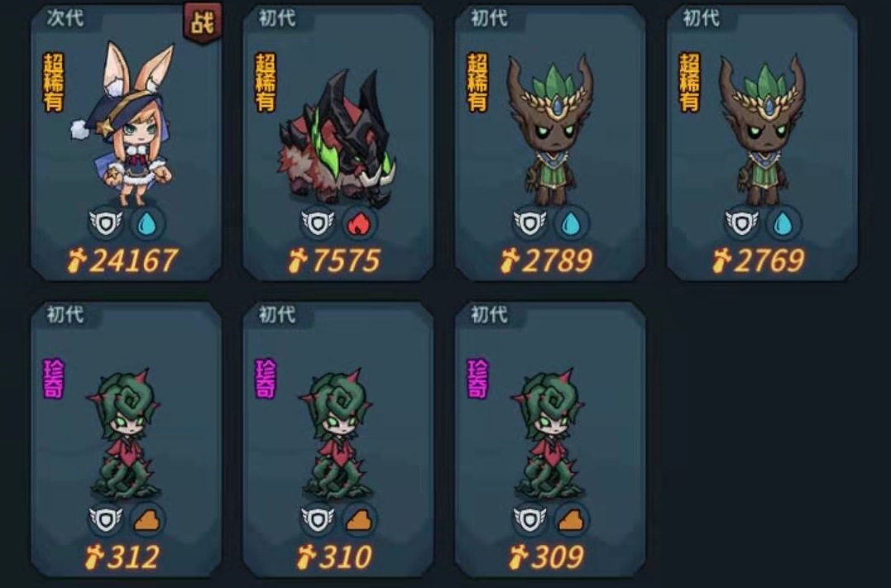
Task: Click the red 战 battle badge
Action: pos(203,23)
